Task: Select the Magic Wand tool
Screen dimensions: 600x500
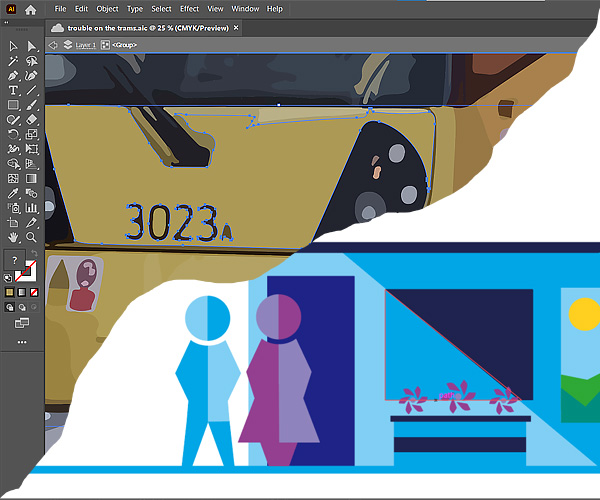Action: [13, 61]
